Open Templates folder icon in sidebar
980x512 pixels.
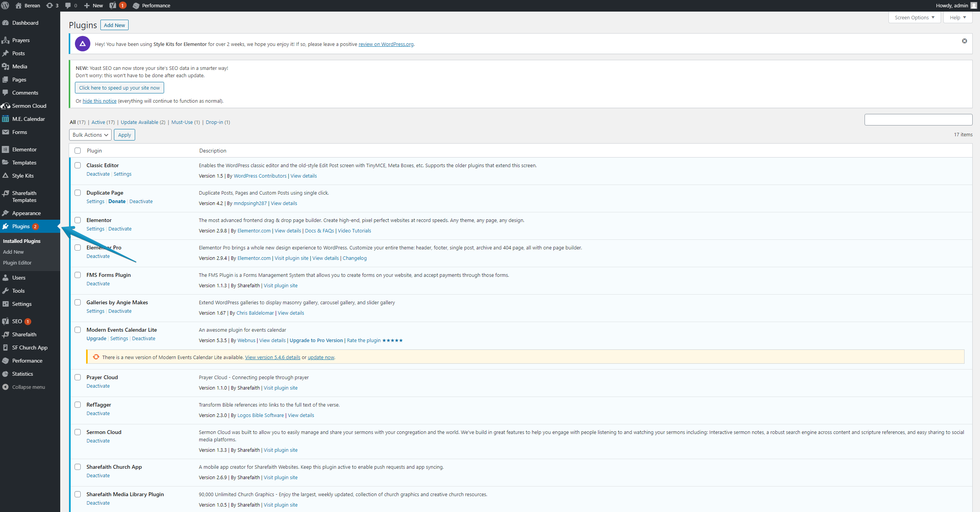pos(5,163)
